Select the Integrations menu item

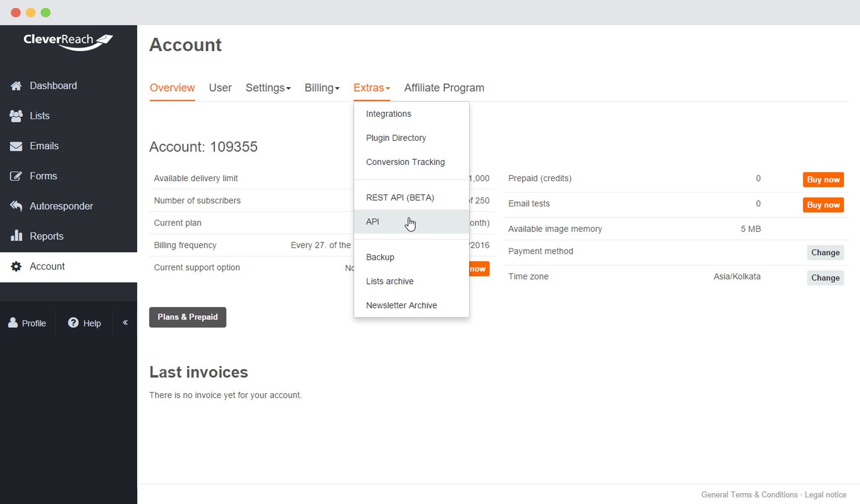(388, 113)
